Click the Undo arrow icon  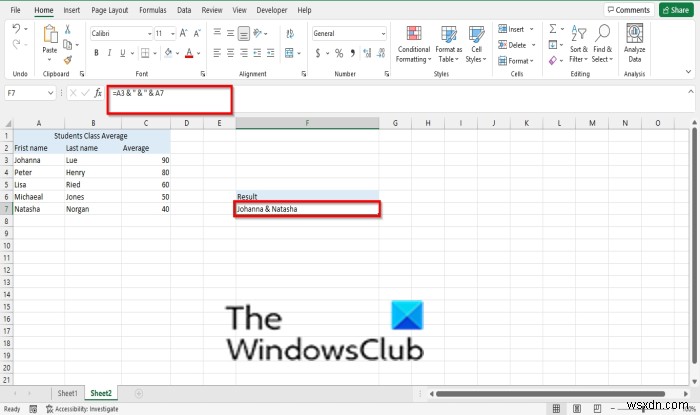coord(17,29)
